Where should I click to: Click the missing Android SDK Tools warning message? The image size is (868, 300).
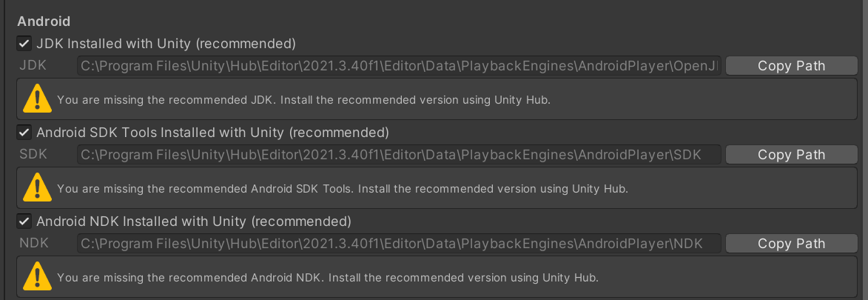[342, 188]
